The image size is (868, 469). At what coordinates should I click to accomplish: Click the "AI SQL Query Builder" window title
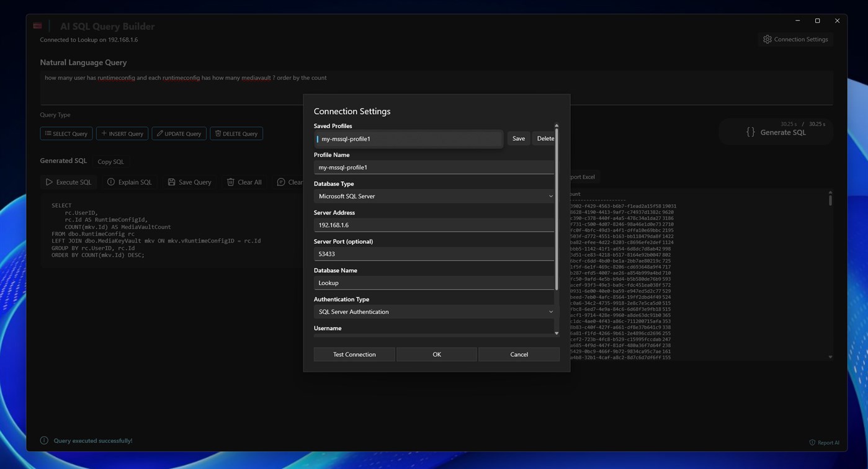(107, 27)
